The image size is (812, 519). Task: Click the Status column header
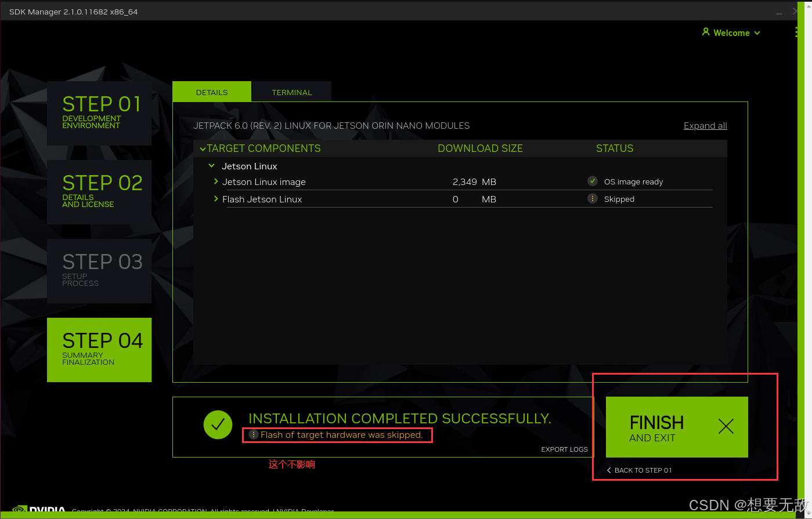[x=615, y=148]
